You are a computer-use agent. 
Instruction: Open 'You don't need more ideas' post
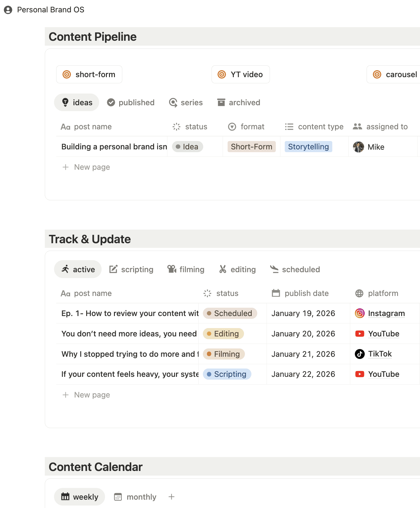pyautogui.click(x=129, y=334)
